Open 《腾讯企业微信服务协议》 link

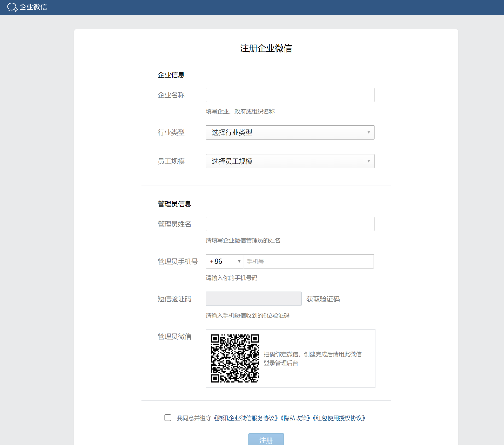[x=246, y=418]
